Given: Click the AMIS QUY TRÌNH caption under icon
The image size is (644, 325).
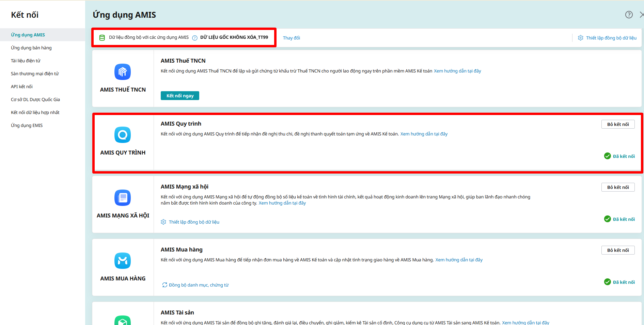Looking at the screenshot, I should point(123,152).
